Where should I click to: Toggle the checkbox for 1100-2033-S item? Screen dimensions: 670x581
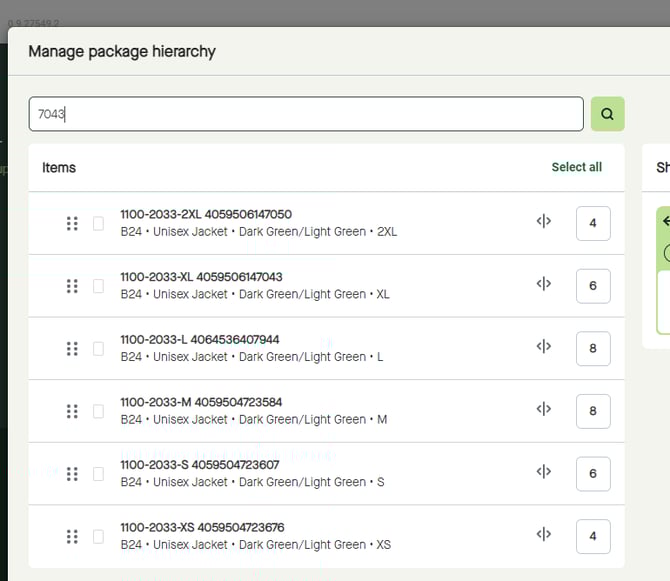pos(98,474)
